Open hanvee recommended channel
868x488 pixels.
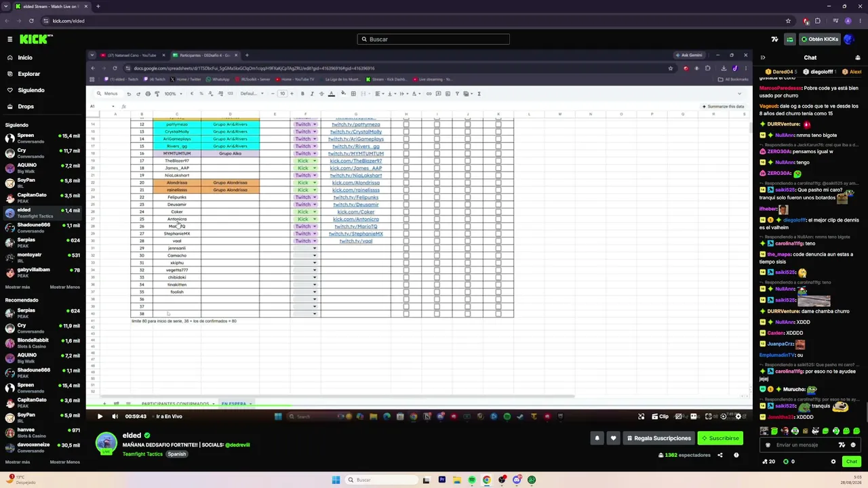(x=42, y=432)
